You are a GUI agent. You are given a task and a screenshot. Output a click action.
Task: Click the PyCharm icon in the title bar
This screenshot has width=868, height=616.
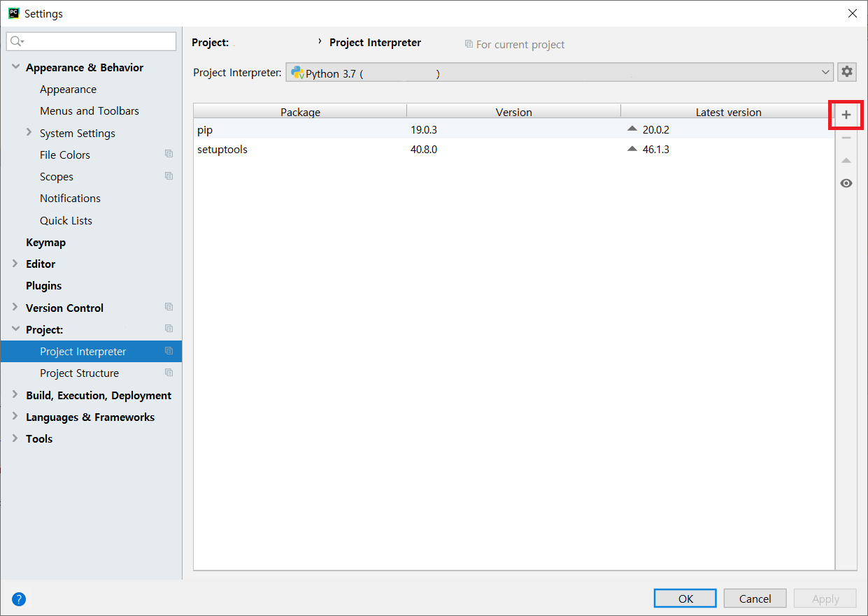click(x=13, y=13)
